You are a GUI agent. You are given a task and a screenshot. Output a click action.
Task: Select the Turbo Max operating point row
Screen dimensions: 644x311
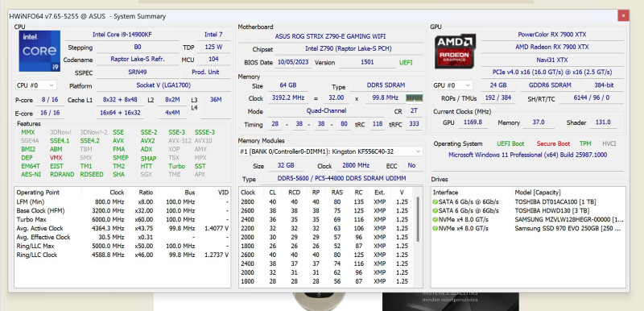point(122,219)
